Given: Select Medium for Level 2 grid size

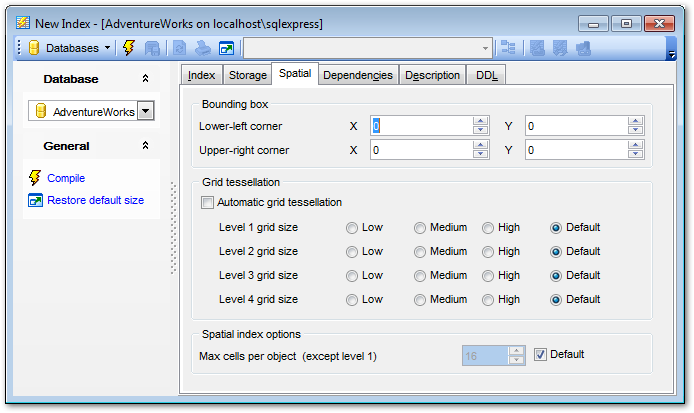Looking at the screenshot, I should (420, 251).
